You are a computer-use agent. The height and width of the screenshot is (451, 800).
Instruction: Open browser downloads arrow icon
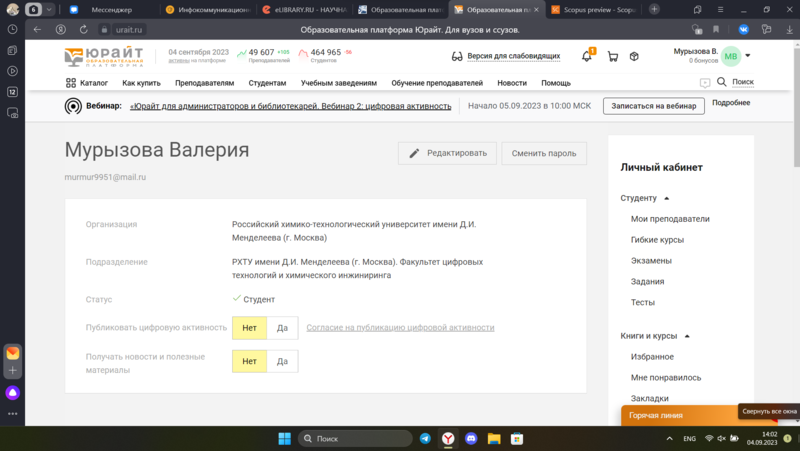[789, 30]
